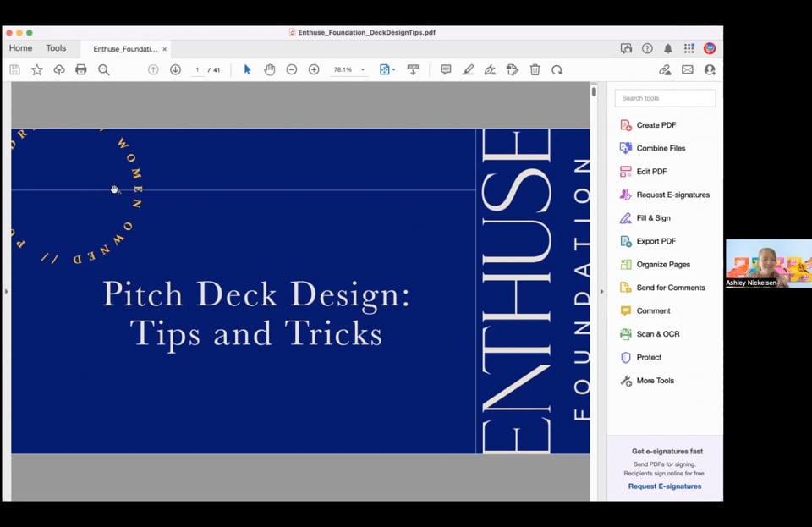Click the share with others person icon
Screen dimensions: 812x527
pos(710,70)
